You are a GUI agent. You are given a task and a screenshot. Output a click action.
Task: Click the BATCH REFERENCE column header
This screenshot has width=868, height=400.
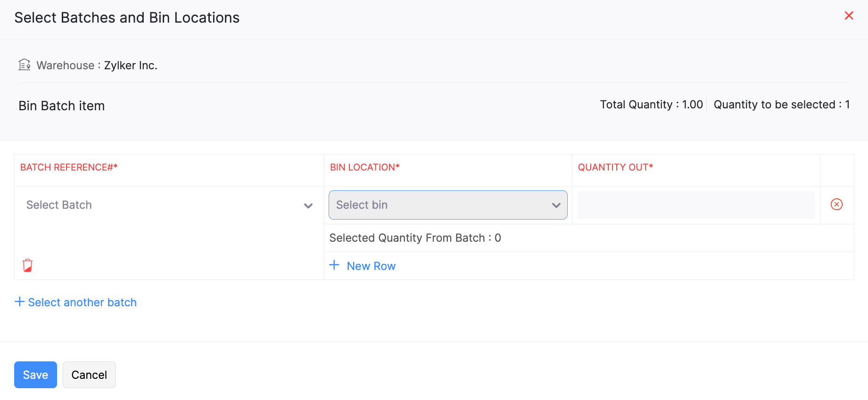tap(68, 167)
